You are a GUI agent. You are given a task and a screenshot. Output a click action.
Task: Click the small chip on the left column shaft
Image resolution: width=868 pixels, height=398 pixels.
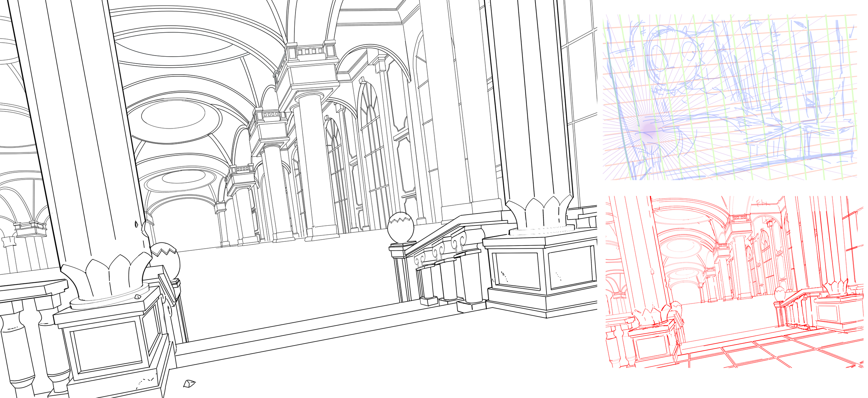point(136,224)
